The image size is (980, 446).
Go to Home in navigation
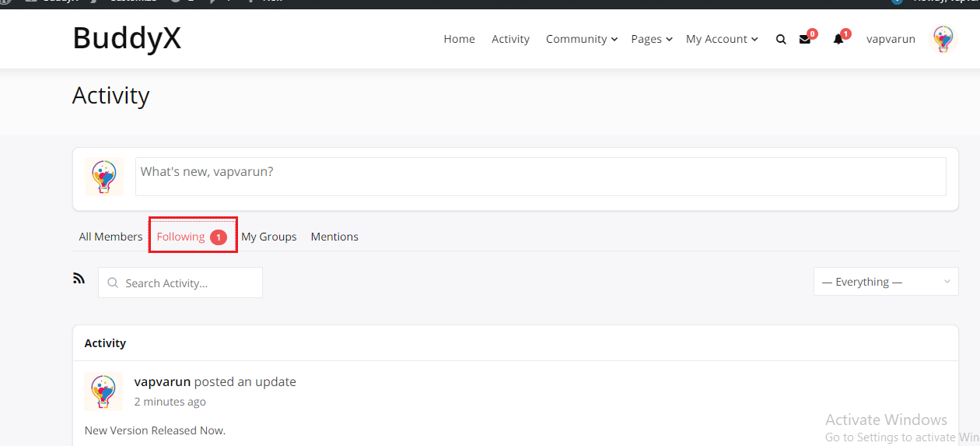point(459,39)
